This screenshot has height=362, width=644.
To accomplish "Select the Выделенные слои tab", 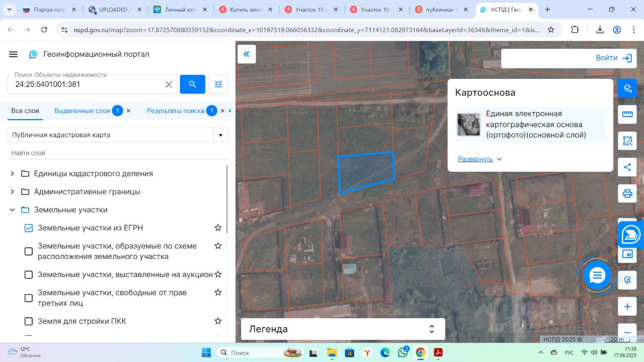I will click(x=82, y=111).
